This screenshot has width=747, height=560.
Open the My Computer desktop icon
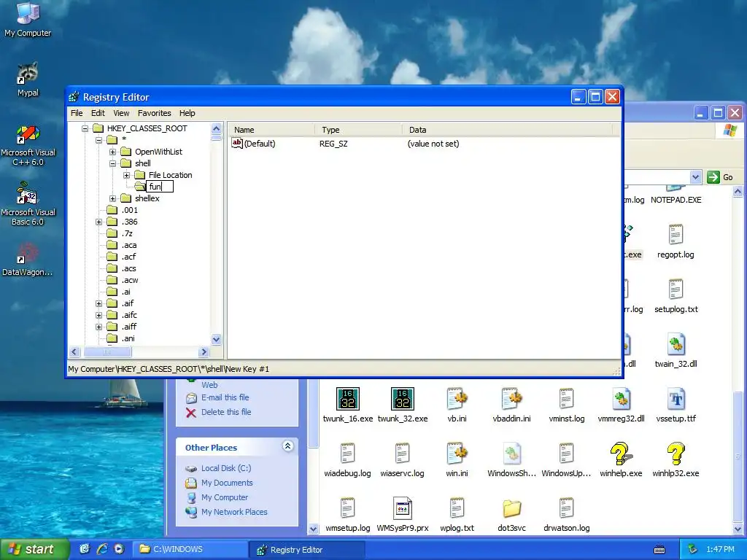(x=28, y=19)
